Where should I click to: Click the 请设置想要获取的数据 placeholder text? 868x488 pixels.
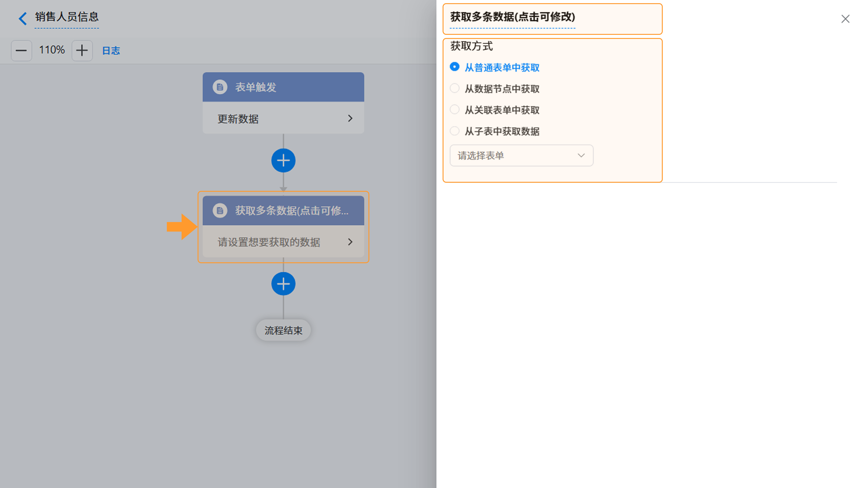pyautogui.click(x=269, y=242)
